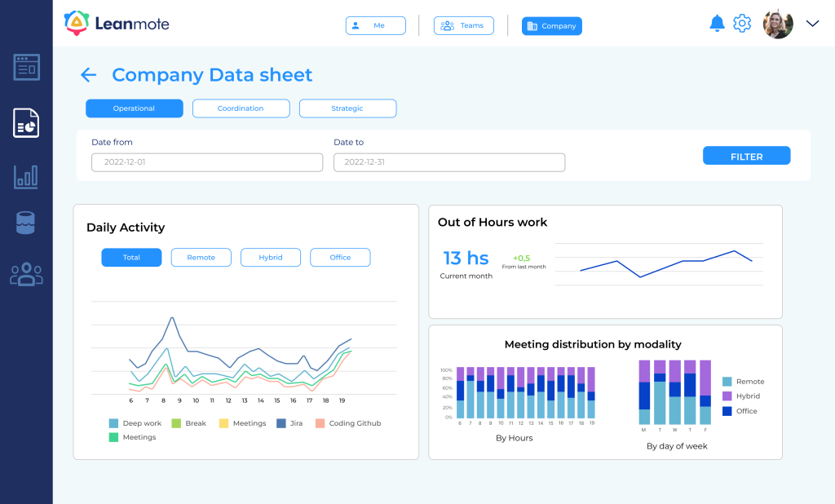
Task: Click the Hybrid modality legend swatch
Action: [727, 396]
